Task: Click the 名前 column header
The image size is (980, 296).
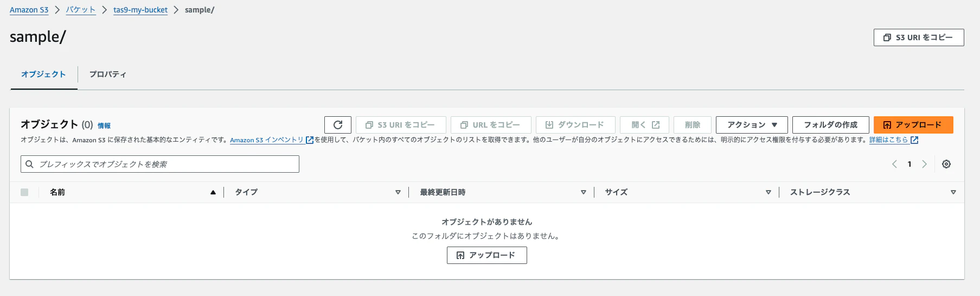Action: click(x=57, y=192)
